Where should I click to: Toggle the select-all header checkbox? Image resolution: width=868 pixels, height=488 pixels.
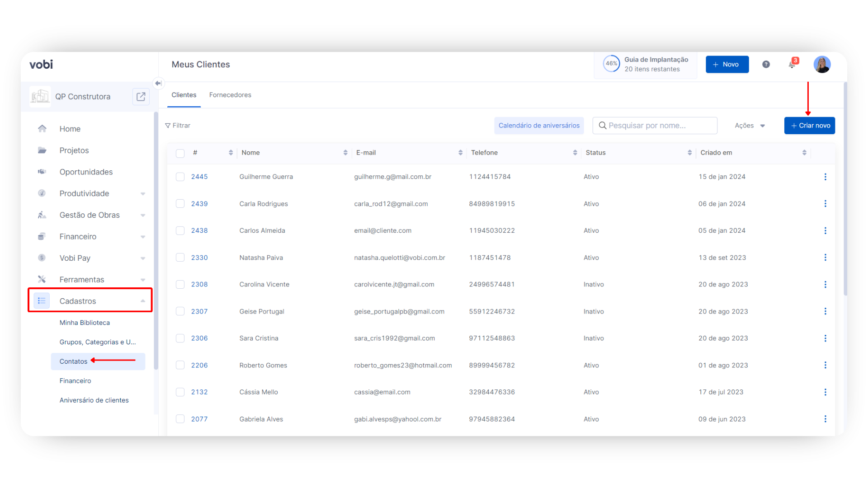180,153
